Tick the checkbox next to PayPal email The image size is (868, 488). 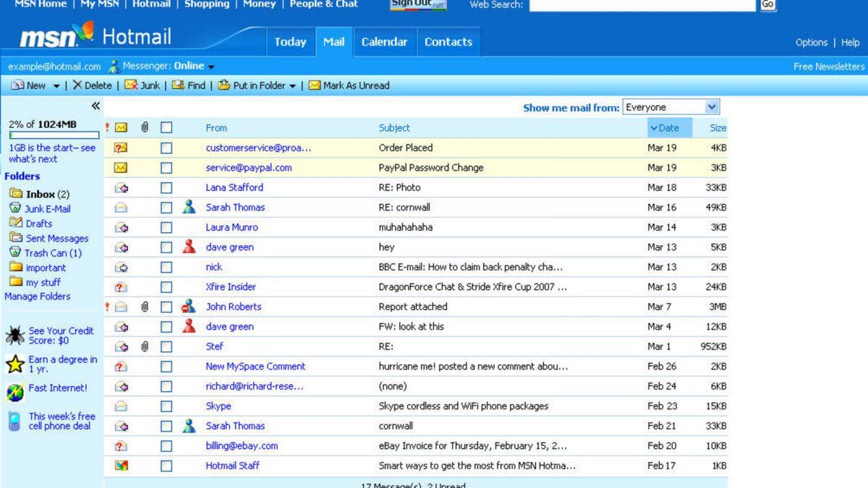coord(166,168)
